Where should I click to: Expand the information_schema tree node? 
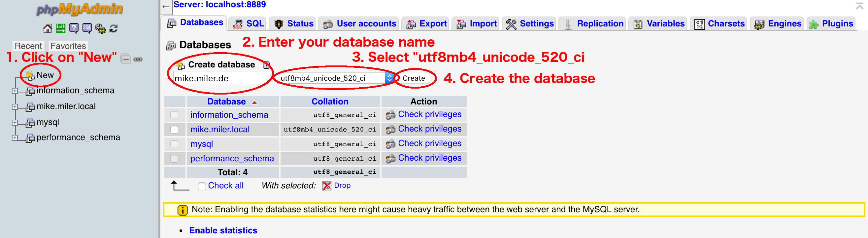(15, 91)
